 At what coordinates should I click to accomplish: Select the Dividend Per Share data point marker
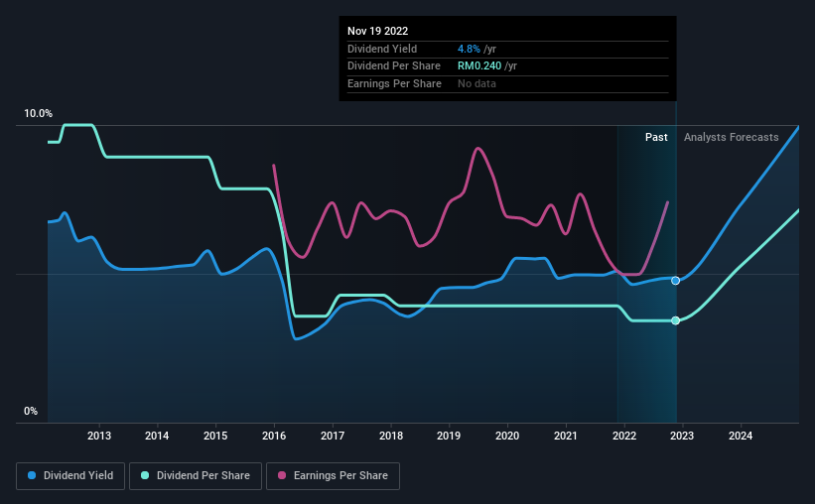click(675, 320)
